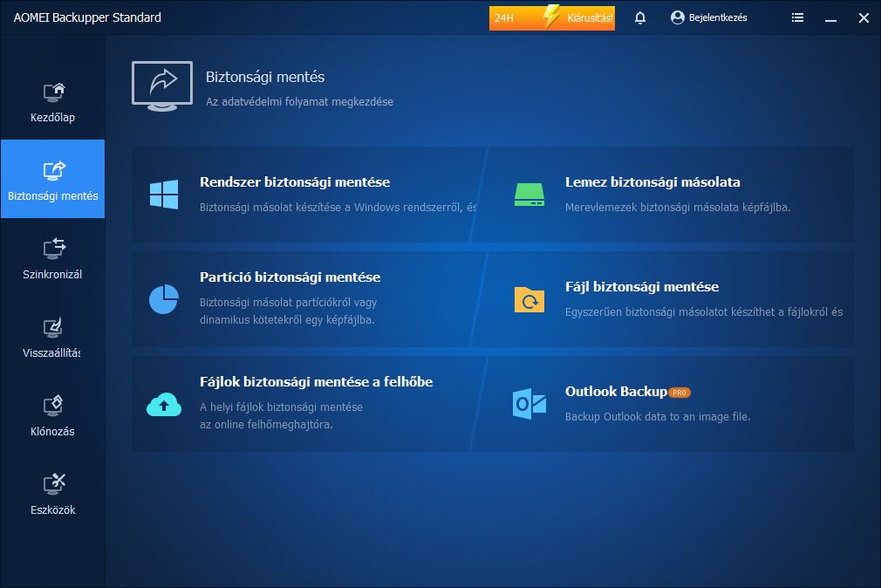Screen dimensions: 881x588
Task: Open the Visszaállítás restore icon
Action: [53, 328]
